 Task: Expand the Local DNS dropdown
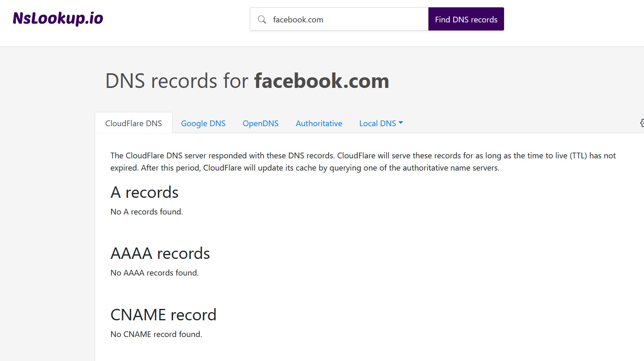(381, 123)
